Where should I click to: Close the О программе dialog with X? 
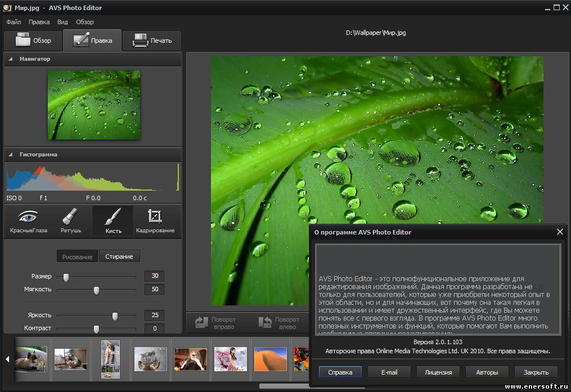[x=560, y=232]
